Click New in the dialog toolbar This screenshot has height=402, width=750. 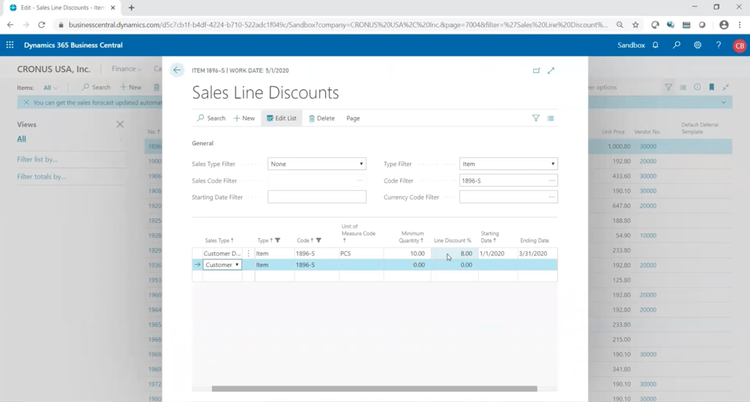(244, 118)
